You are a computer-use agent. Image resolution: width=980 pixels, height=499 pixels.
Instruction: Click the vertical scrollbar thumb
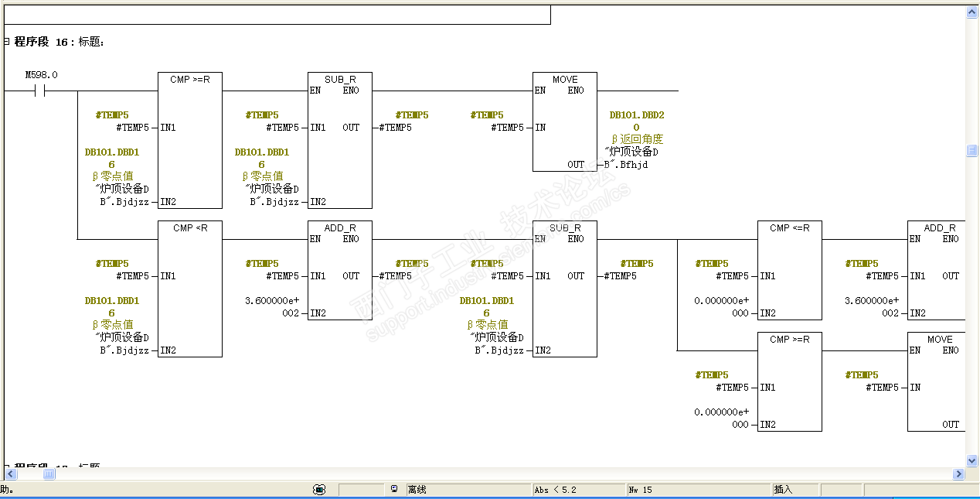pyautogui.click(x=972, y=151)
